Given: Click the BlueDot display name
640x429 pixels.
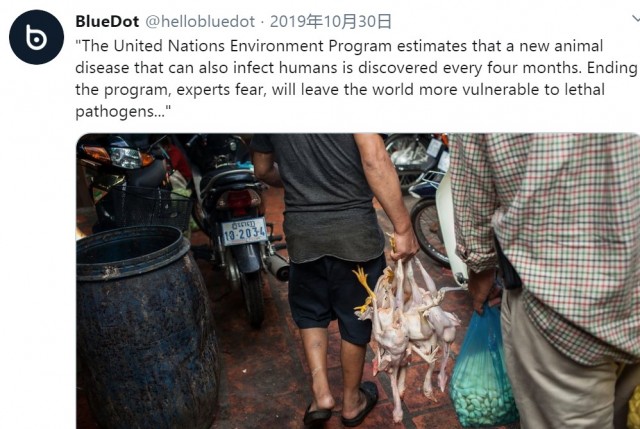Looking at the screenshot, I should (x=107, y=21).
